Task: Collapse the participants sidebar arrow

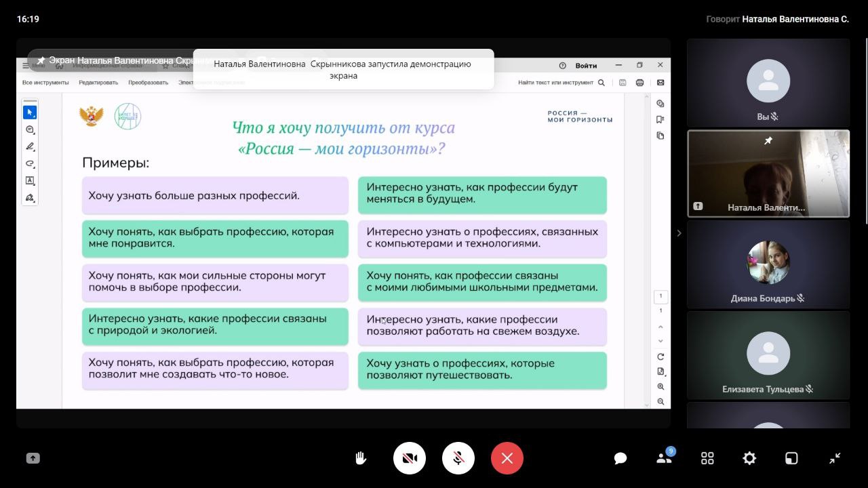Action: [679, 233]
